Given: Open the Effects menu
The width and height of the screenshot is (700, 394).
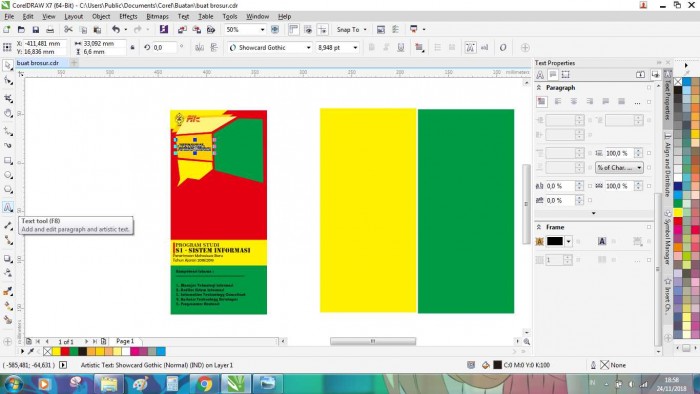Looking at the screenshot, I should (128, 17).
